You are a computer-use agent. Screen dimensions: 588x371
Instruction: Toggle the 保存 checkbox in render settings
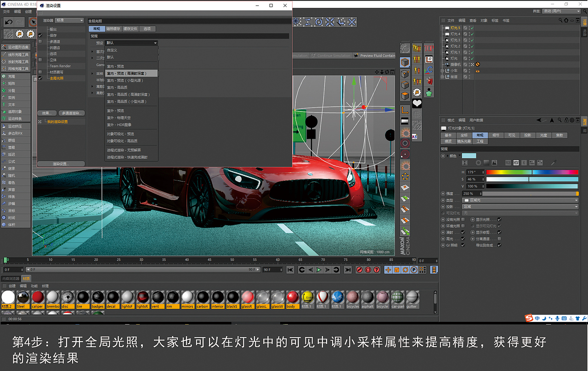[x=40, y=35]
